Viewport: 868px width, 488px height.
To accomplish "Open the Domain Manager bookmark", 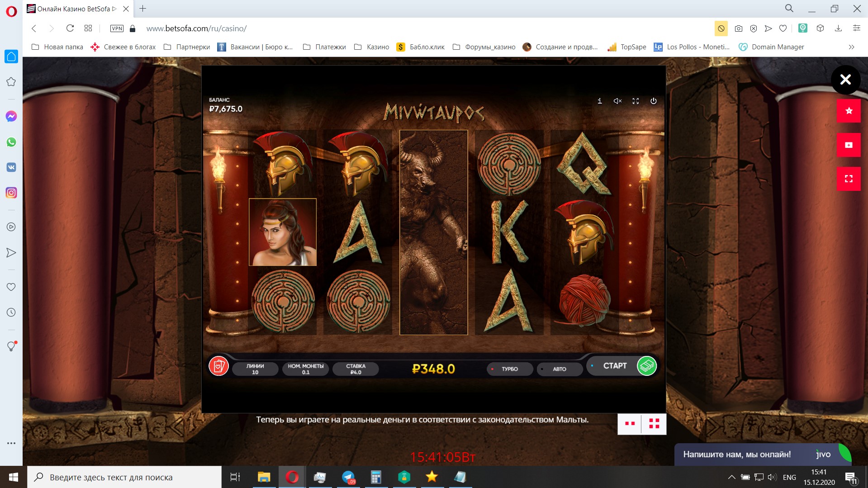I will point(771,47).
